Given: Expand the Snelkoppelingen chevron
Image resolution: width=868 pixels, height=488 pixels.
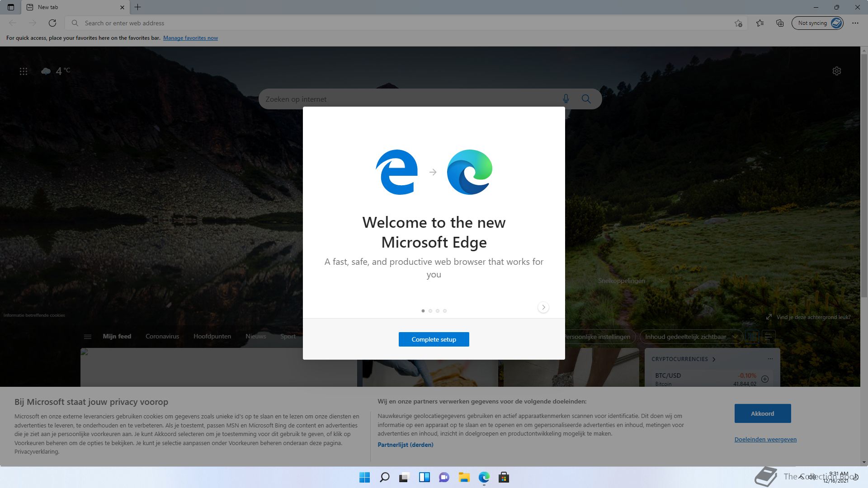Looking at the screenshot, I should click(x=661, y=281).
